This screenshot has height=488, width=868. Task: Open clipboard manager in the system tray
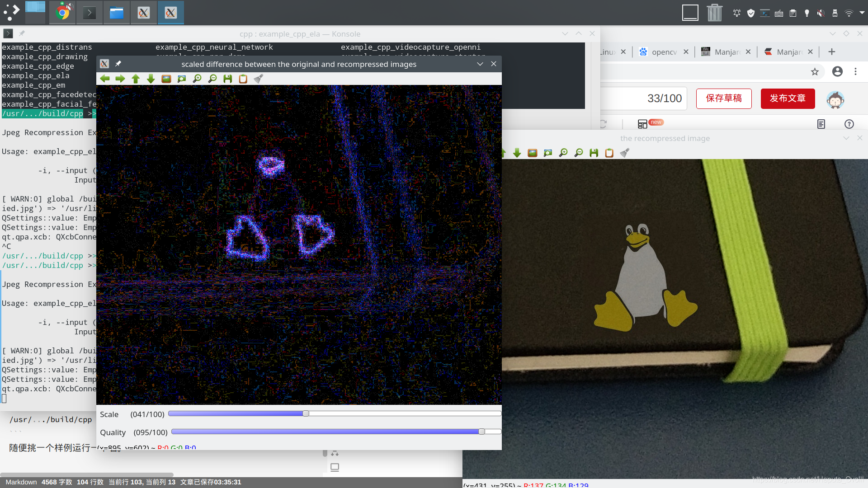(x=793, y=13)
